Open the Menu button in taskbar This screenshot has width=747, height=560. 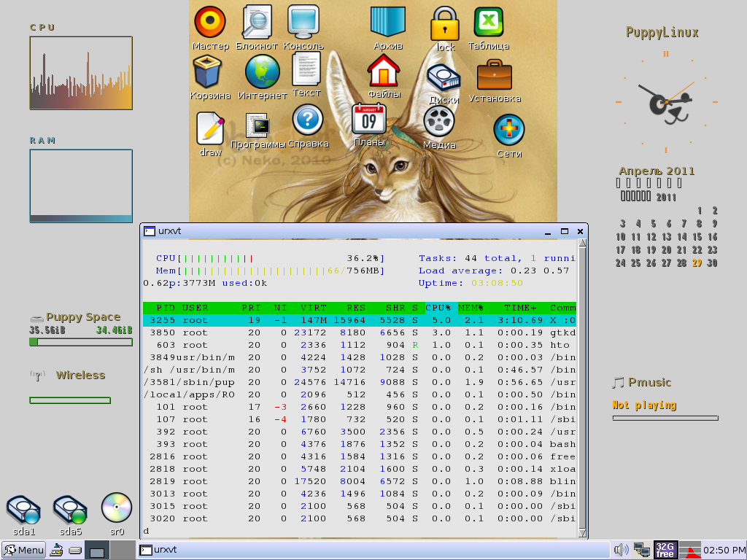point(24,550)
